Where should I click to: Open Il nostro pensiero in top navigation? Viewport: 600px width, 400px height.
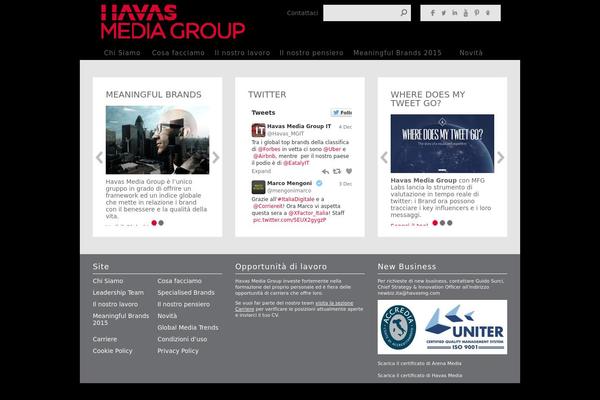311,53
